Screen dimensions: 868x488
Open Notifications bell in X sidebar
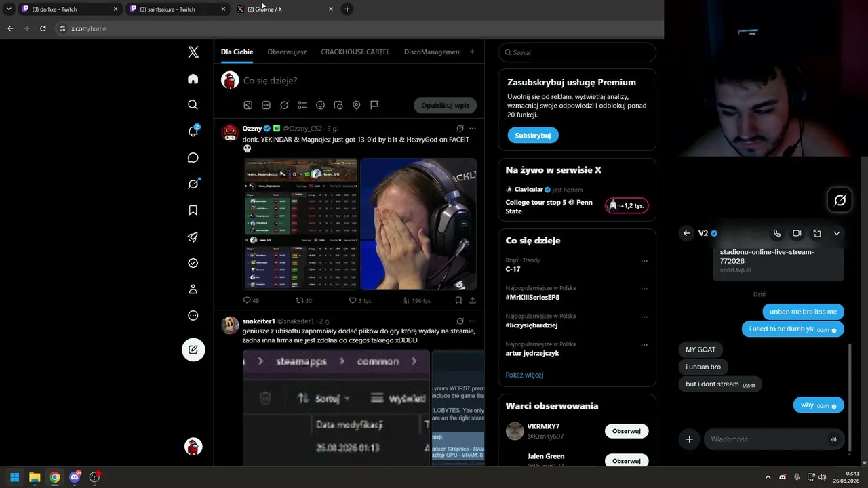pos(193,131)
